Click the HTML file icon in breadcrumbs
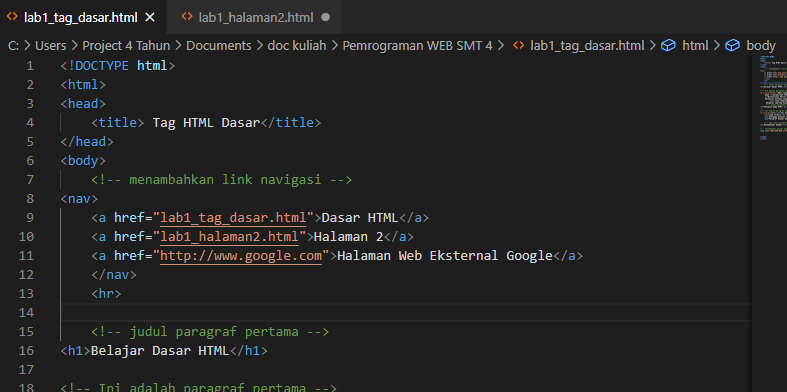787x392 pixels. point(518,45)
